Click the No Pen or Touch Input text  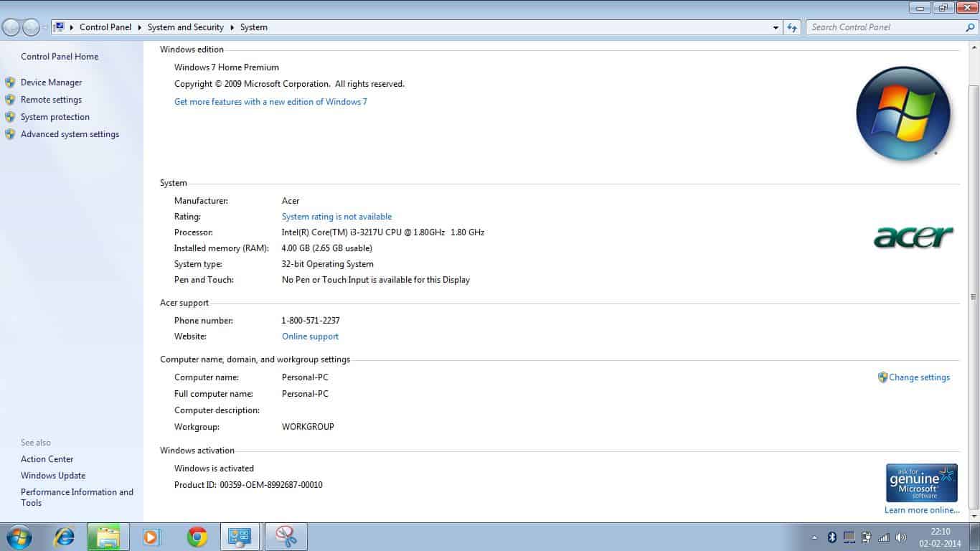[x=376, y=280]
